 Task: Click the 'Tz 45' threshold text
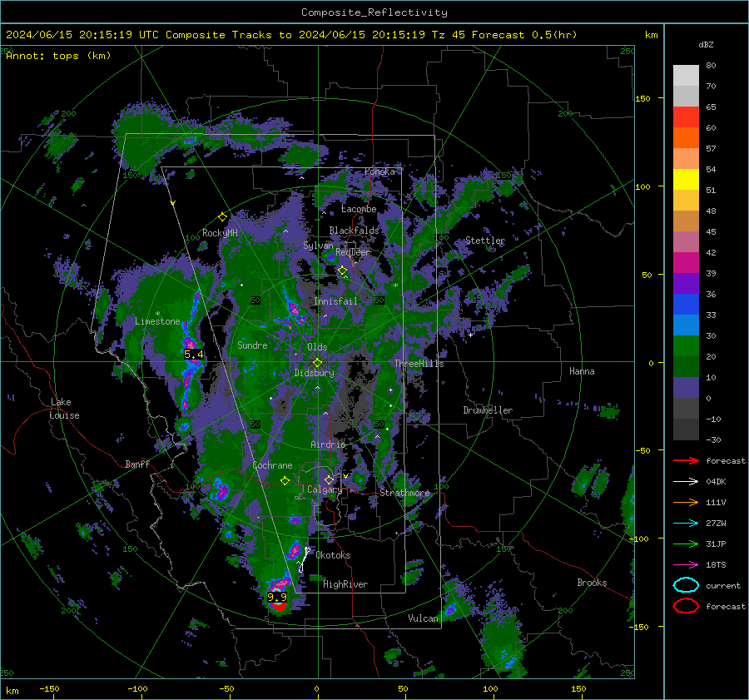click(449, 35)
